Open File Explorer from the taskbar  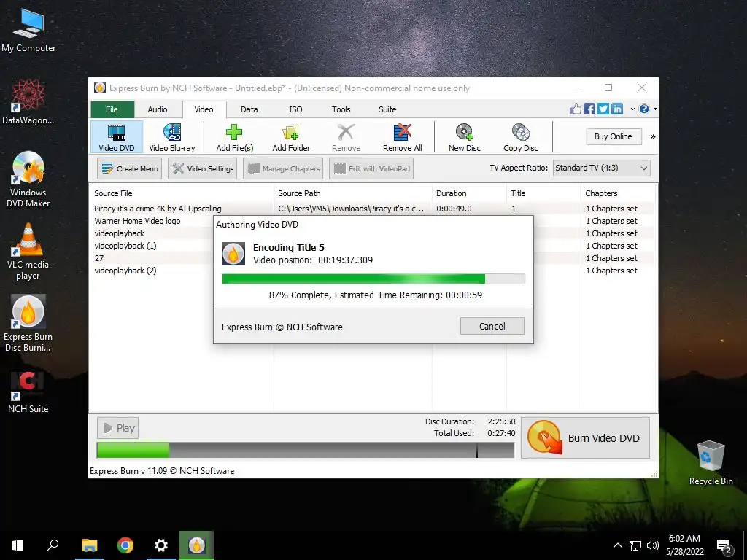[89, 545]
